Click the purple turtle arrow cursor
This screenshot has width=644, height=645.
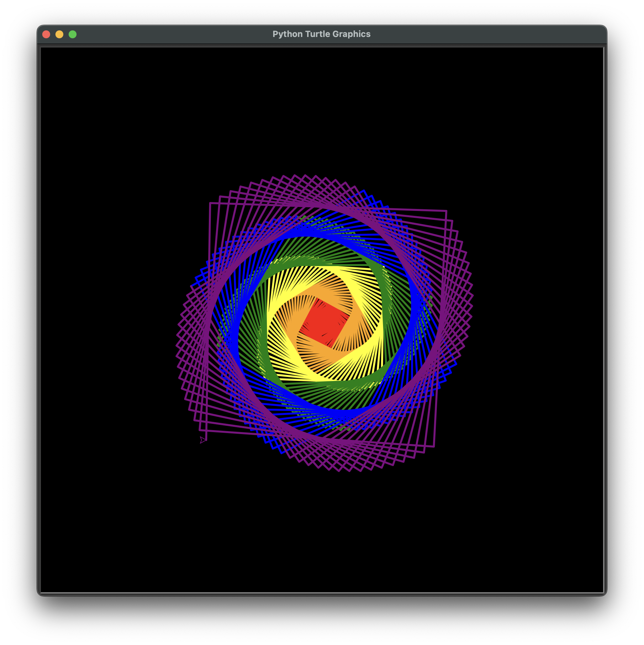(x=203, y=440)
